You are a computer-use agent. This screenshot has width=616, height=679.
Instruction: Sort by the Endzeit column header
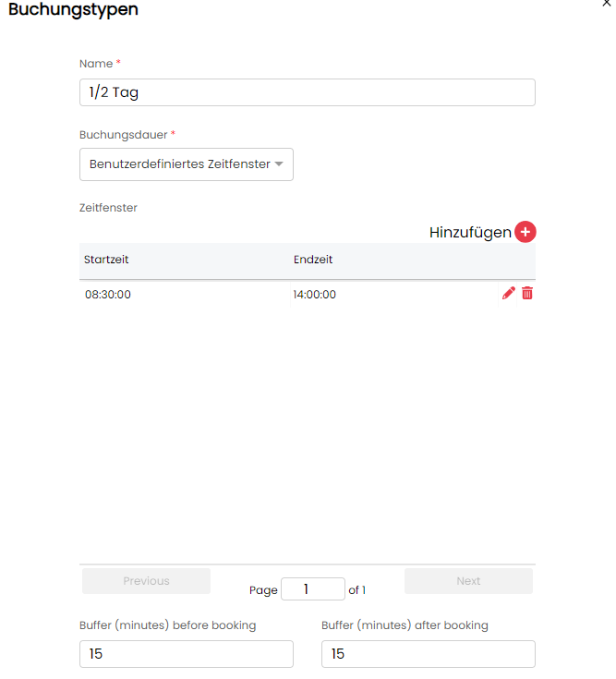pyautogui.click(x=313, y=260)
